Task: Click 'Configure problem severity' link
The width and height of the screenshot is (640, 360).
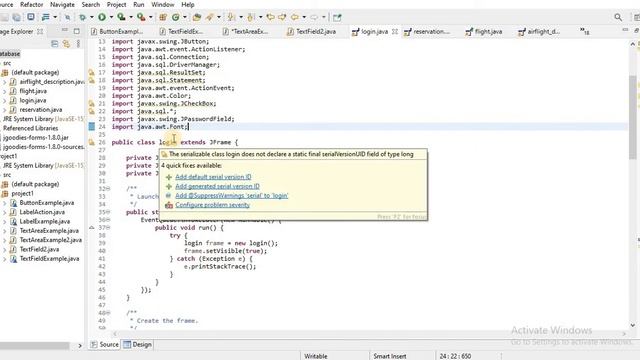Action: click(x=212, y=205)
